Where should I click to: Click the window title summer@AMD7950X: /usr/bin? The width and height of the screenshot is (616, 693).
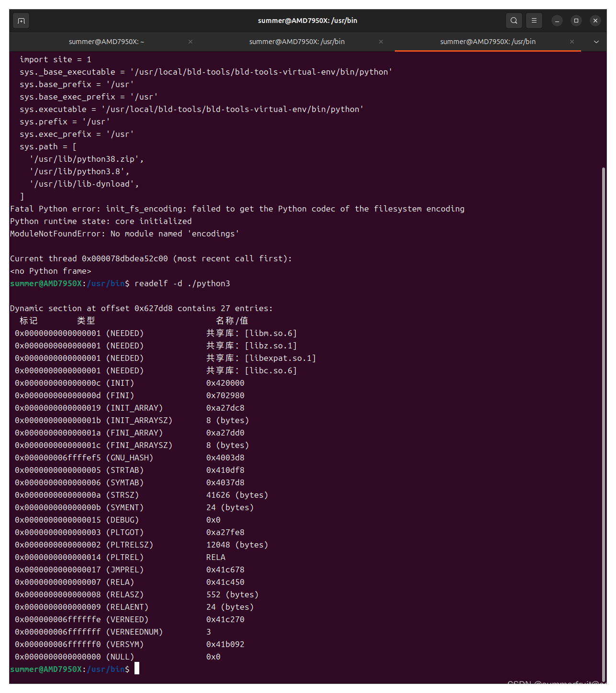308,21
